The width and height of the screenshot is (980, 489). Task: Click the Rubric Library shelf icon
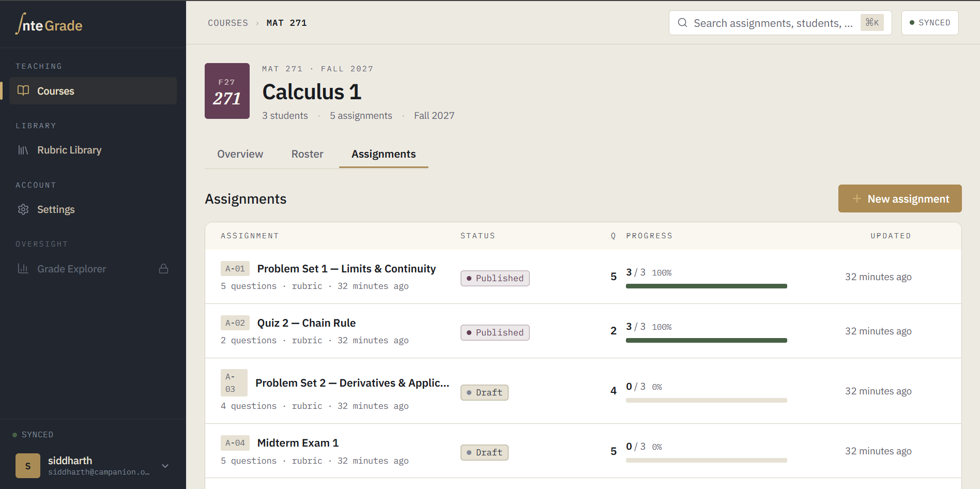point(23,150)
